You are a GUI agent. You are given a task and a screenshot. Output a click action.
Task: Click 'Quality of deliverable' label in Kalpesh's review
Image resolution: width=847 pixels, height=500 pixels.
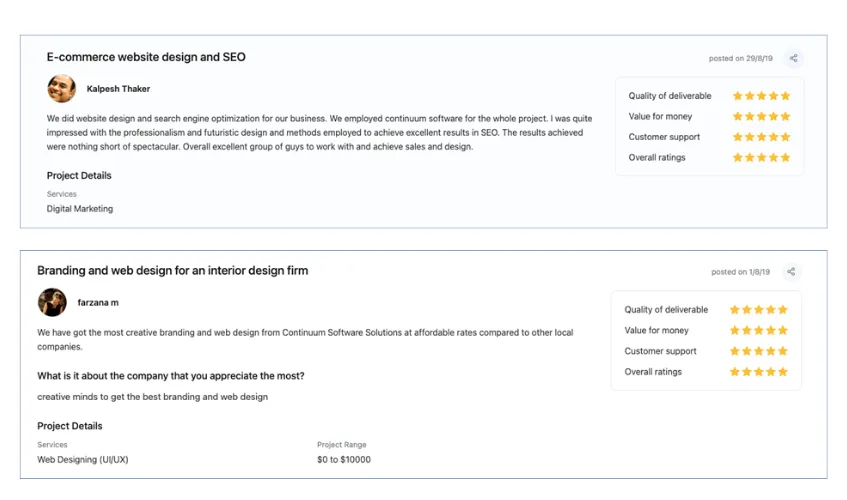click(670, 96)
